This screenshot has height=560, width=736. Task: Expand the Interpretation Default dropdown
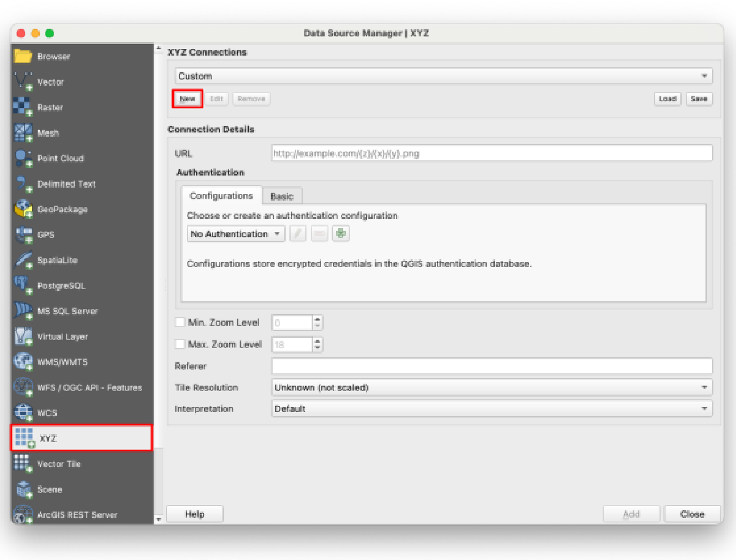pos(492,409)
